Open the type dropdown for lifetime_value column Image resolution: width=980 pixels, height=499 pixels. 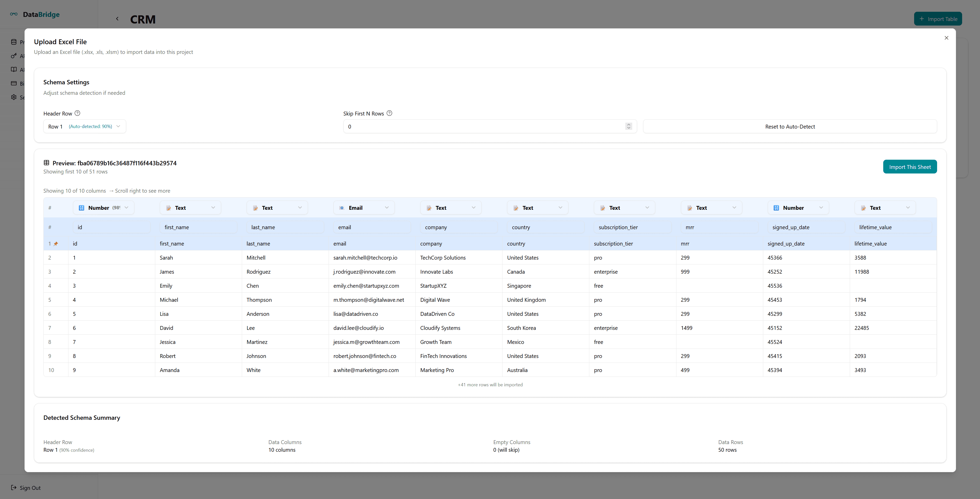point(885,208)
